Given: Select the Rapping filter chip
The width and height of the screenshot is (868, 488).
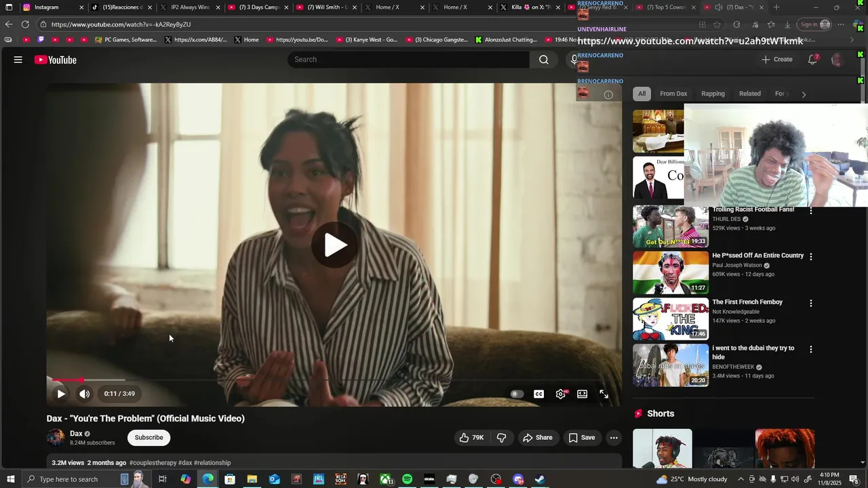Looking at the screenshot, I should pyautogui.click(x=713, y=94).
